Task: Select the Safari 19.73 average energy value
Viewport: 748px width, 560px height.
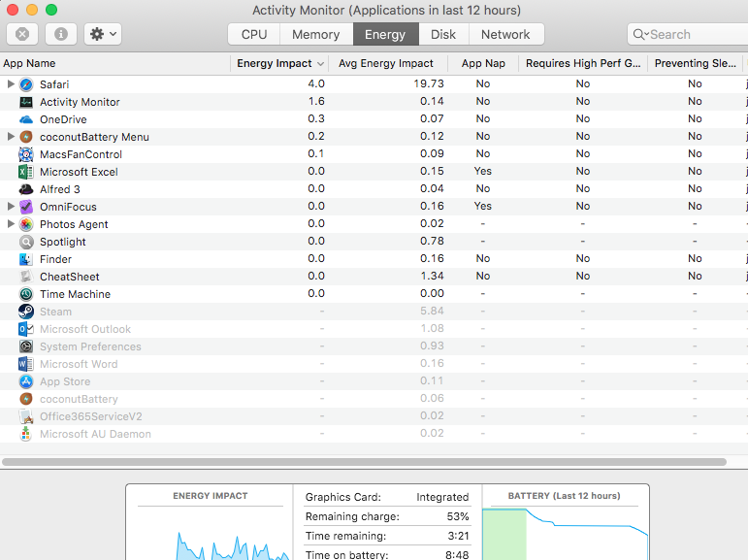Action: [x=429, y=84]
